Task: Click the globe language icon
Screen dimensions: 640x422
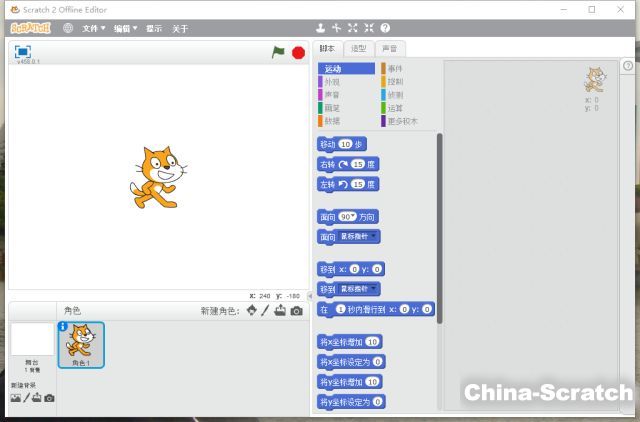Action: 68,28
